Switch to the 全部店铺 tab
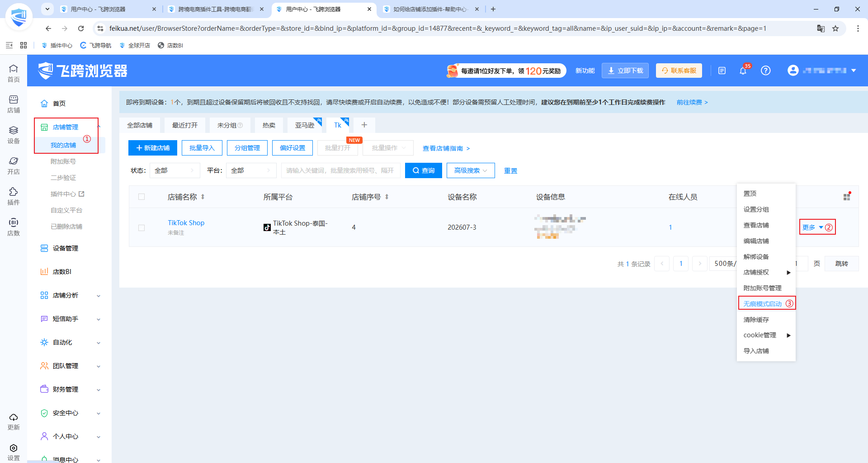The image size is (868, 463). point(140,125)
